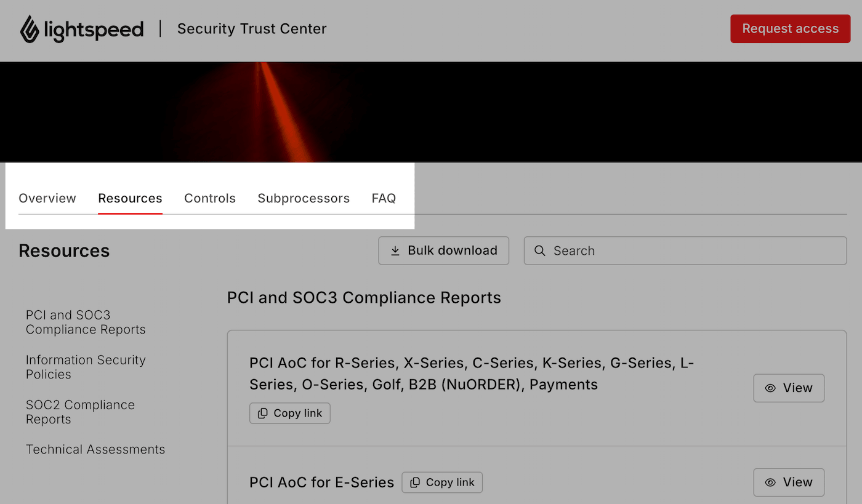
Task: Go to the Subprocessors tab
Action: tap(304, 199)
